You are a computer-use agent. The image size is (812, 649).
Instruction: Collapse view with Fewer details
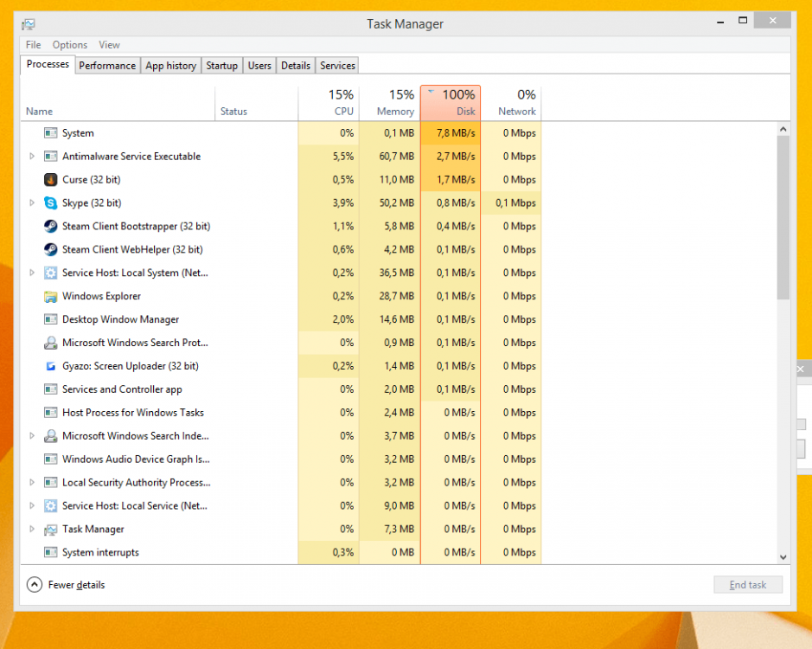click(x=66, y=585)
